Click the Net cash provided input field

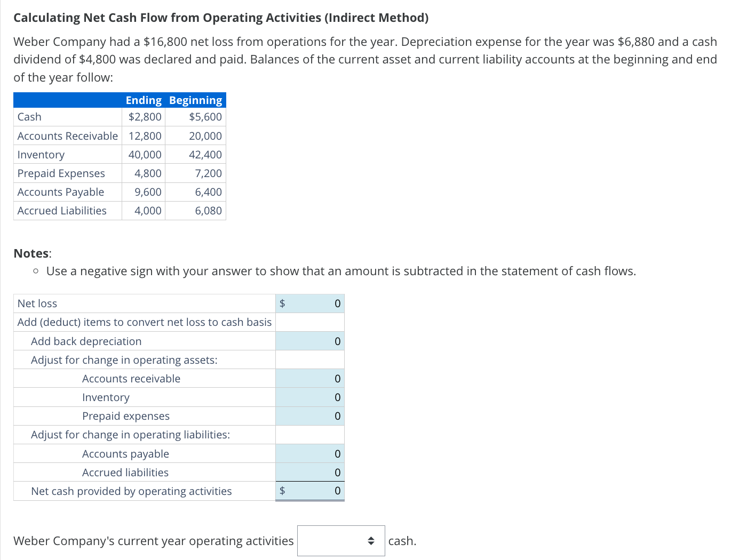tap(315, 491)
